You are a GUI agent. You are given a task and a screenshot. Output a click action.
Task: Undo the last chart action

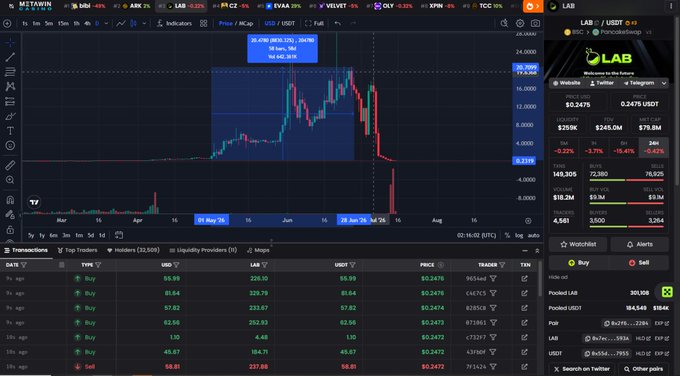337,23
